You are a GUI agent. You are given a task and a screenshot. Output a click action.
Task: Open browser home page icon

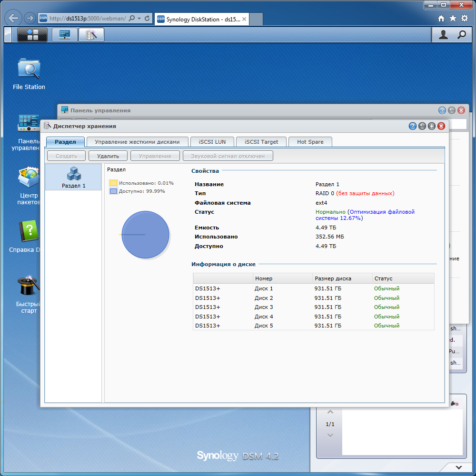[441, 19]
